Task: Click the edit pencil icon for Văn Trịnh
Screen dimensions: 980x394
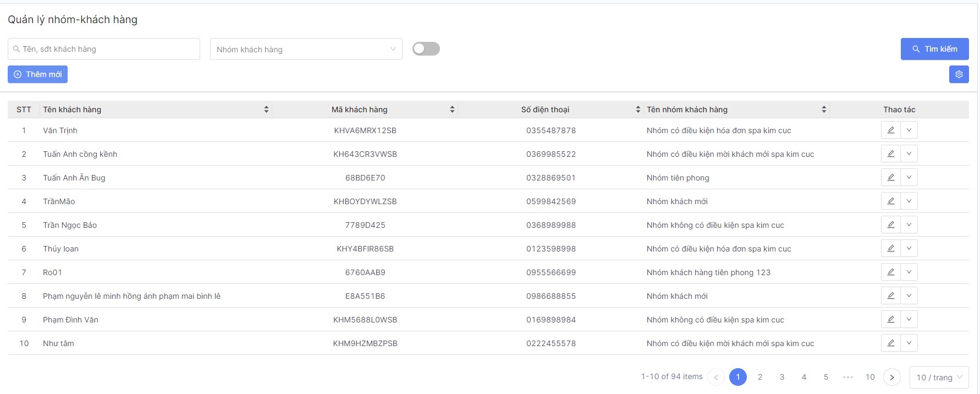Action: pyautogui.click(x=890, y=130)
